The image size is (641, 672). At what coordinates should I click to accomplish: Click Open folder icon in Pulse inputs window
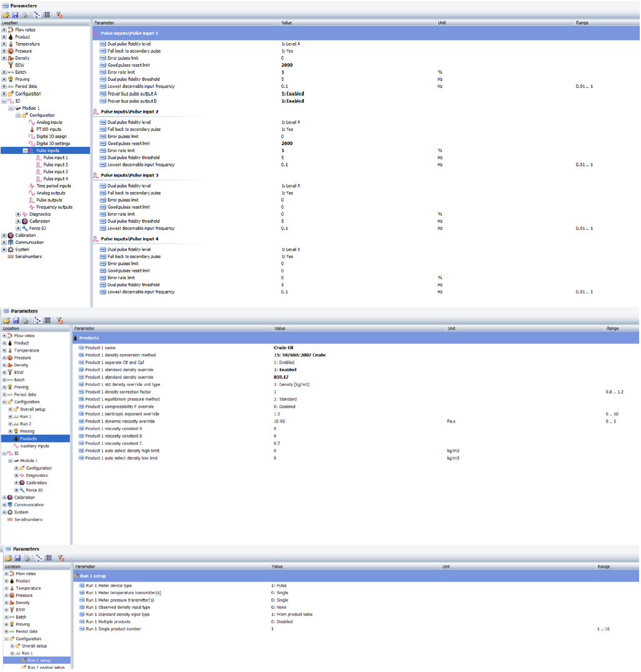click(6, 15)
